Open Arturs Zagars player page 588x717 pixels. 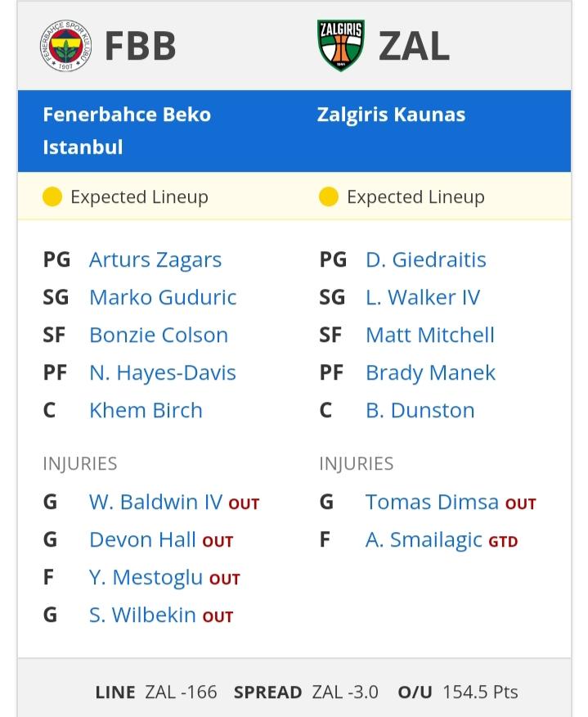(x=155, y=259)
